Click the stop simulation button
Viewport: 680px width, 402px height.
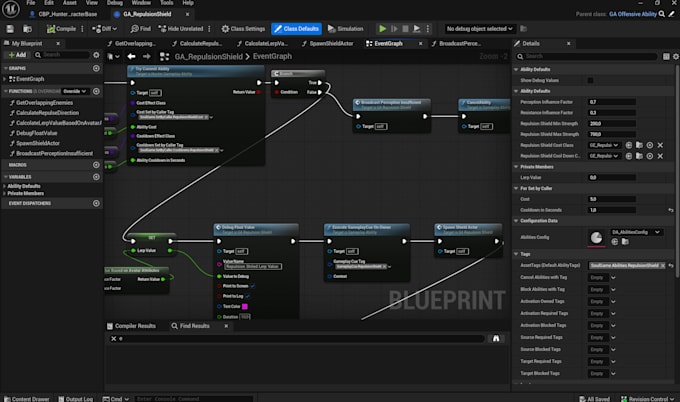(x=405, y=29)
